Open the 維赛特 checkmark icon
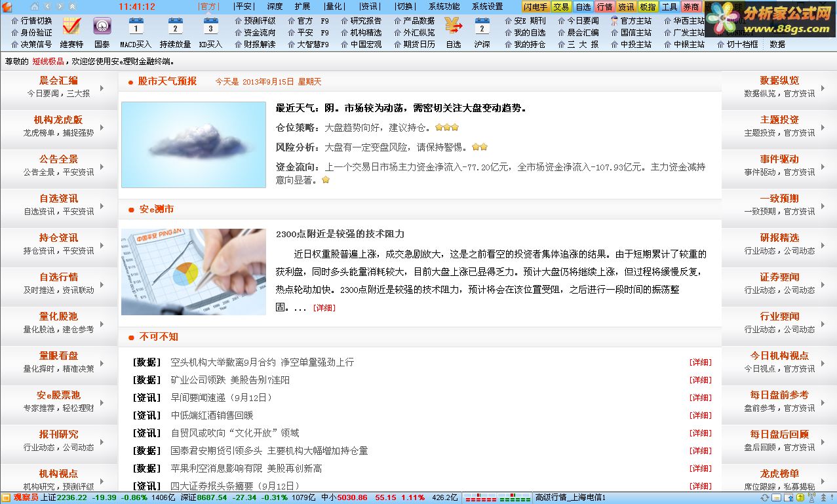This screenshot has height=504, width=837. [x=71, y=26]
